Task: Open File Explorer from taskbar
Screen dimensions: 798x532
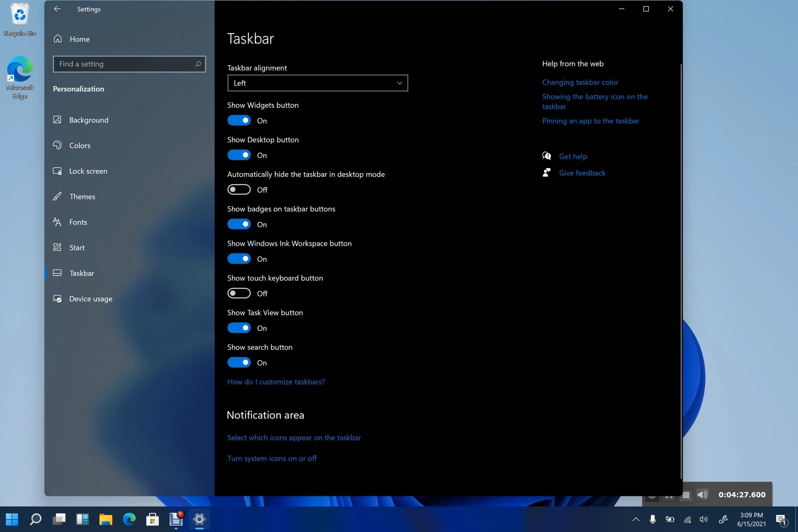Action: point(106,519)
